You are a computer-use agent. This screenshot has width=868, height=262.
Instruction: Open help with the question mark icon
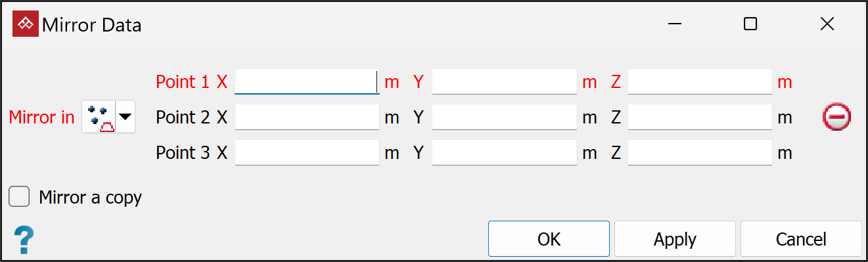click(24, 240)
